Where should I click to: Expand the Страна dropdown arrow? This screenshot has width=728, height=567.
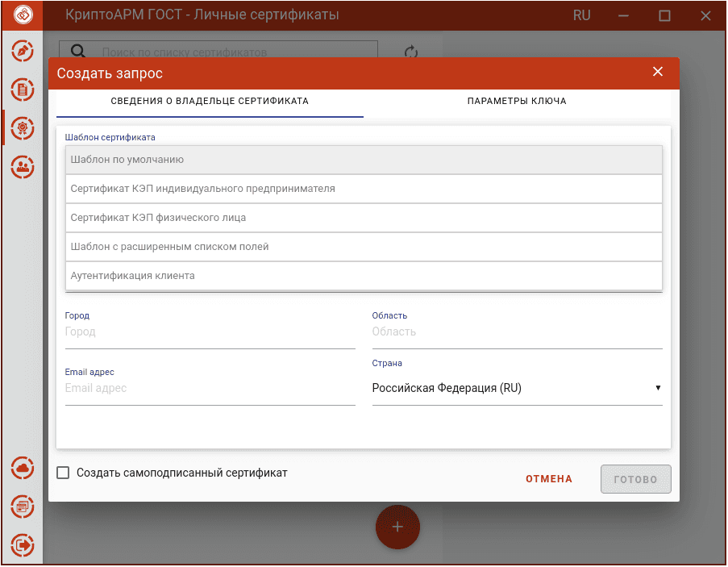coord(658,388)
